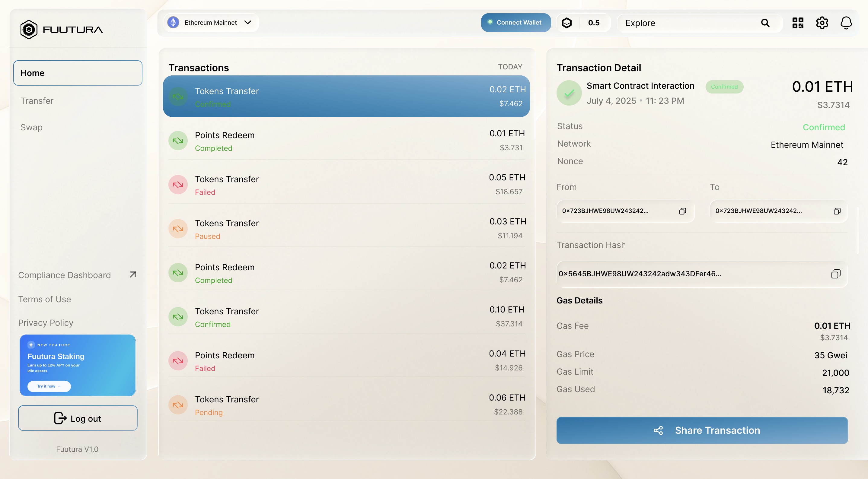Open the Compliance Dashboard link
Image resolution: width=868 pixels, height=479 pixels.
(64, 275)
